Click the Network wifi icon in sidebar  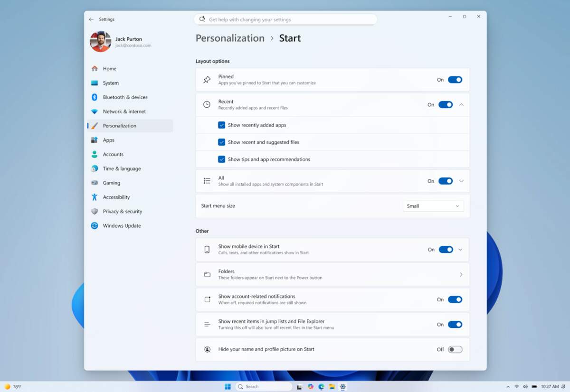(95, 112)
